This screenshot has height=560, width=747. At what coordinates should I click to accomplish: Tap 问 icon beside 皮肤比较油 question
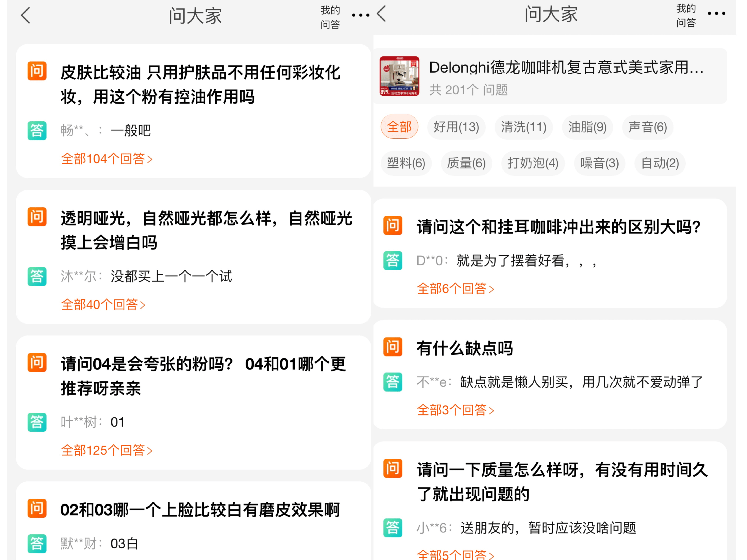point(37,71)
